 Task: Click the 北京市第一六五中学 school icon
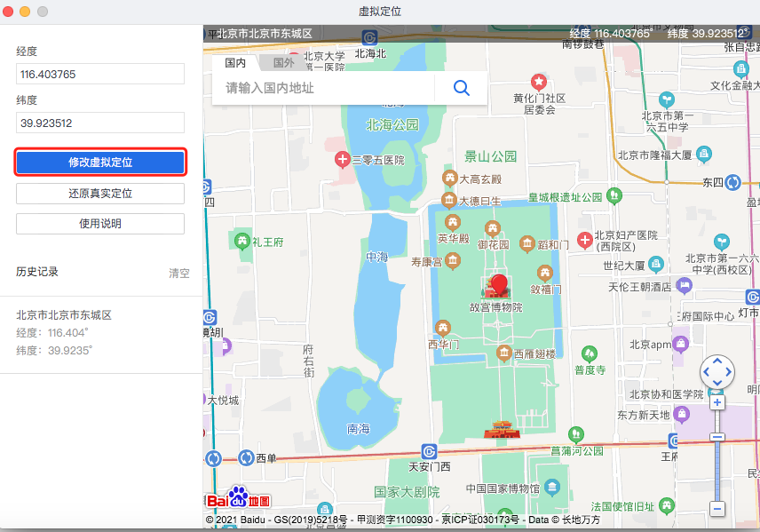click(667, 99)
